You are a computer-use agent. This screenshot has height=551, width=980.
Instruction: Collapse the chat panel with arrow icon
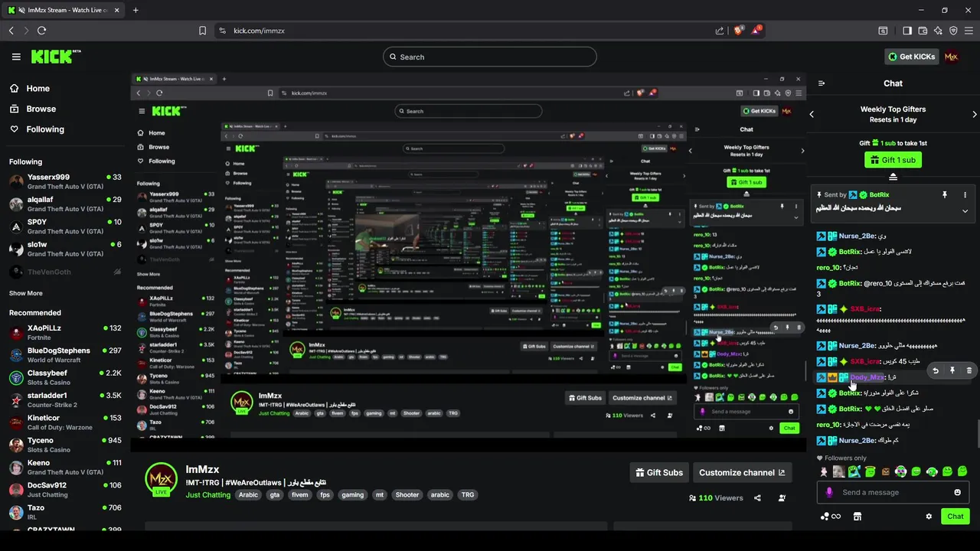[822, 83]
